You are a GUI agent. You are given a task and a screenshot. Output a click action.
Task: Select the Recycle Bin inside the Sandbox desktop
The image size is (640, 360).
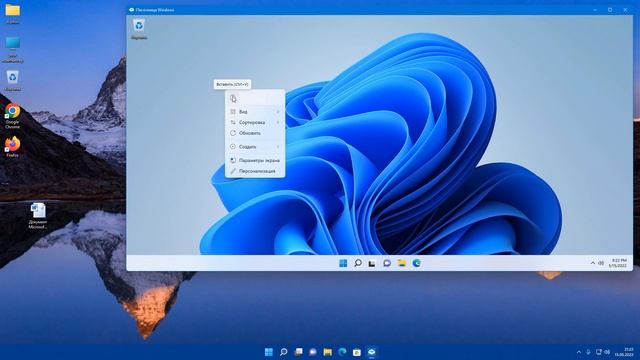pos(139,29)
